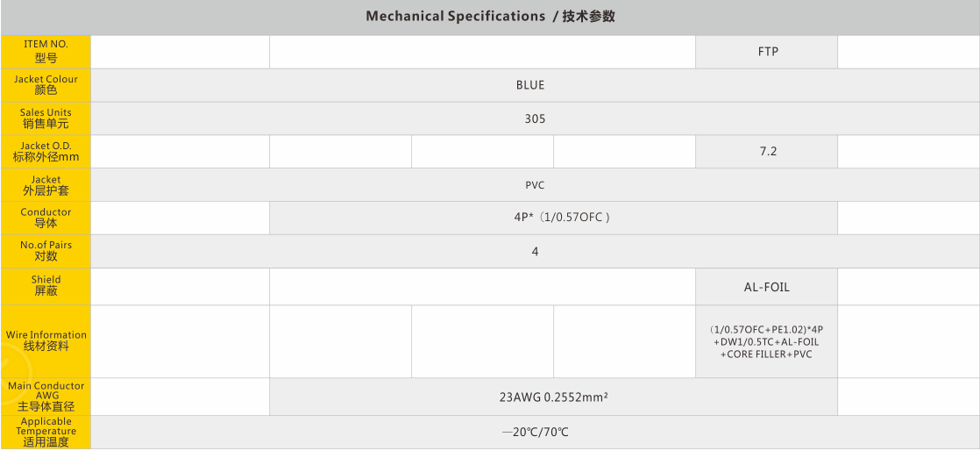Select the Conductor row label
Screen dimensions: 980x451
coord(46,218)
